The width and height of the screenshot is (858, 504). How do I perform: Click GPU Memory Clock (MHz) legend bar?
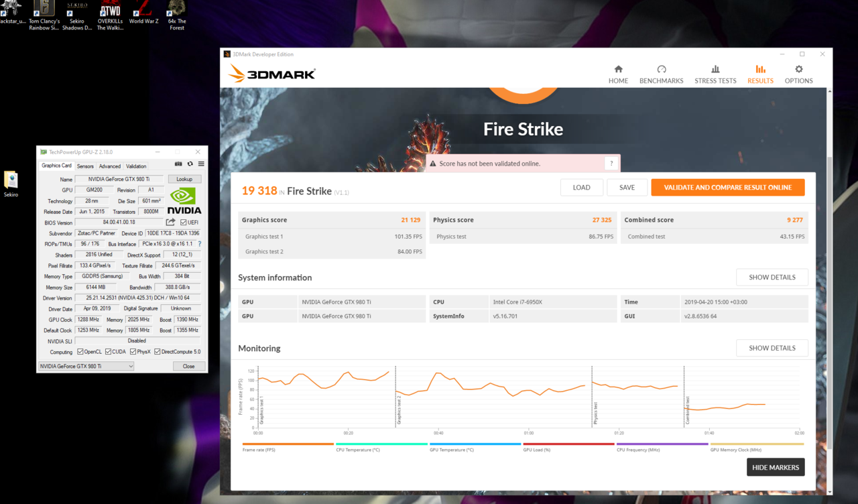tap(757, 444)
